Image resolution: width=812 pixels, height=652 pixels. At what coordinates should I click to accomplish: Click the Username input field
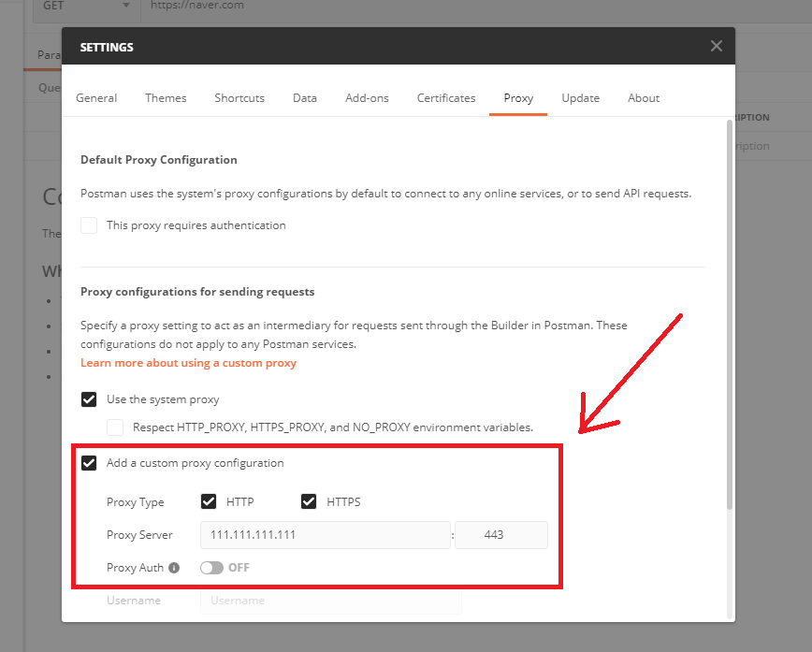[x=330, y=601]
